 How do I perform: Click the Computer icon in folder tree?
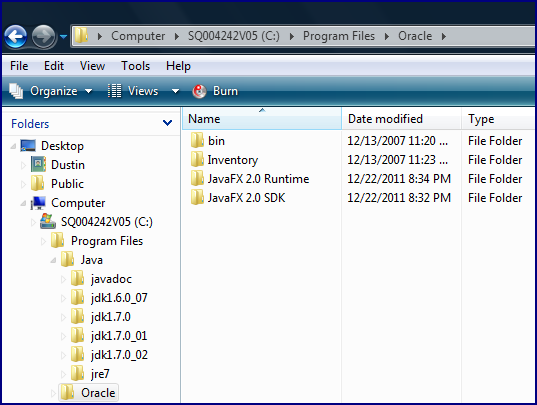(38, 203)
